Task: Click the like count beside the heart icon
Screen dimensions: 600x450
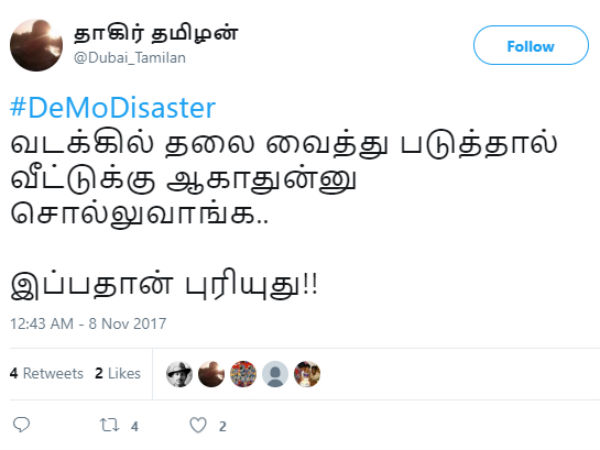Action: point(222,426)
